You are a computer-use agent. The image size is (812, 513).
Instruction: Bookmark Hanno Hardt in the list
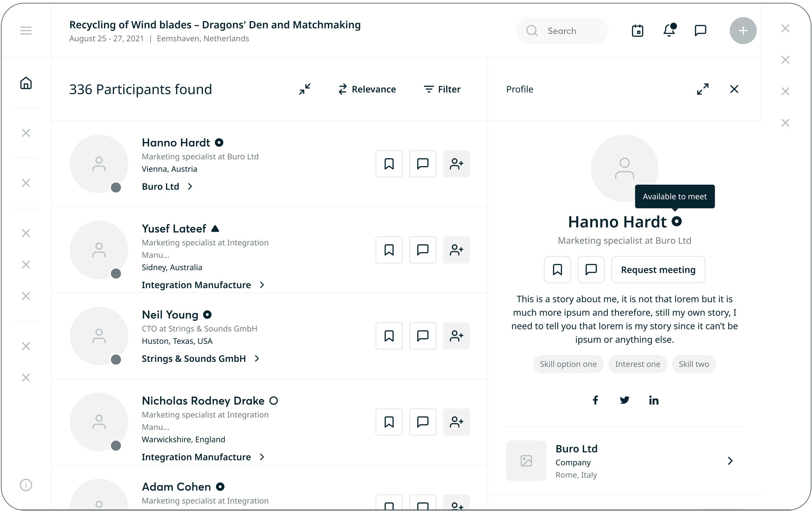click(389, 164)
